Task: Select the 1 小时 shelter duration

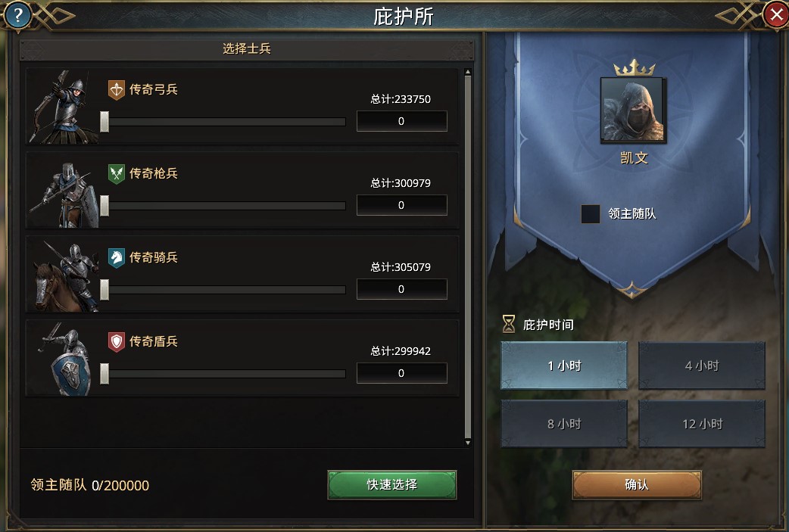Action: 564,366
